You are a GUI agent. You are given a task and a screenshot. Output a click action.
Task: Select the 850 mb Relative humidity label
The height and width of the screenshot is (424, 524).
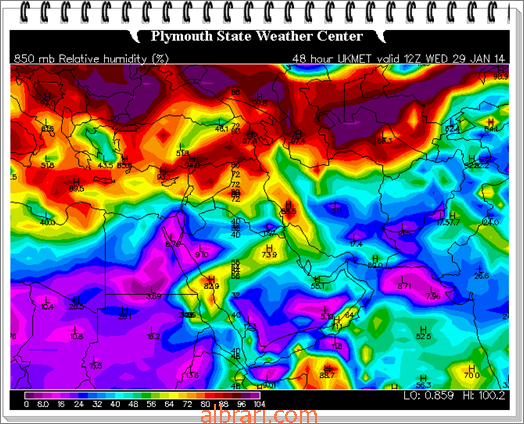click(91, 59)
